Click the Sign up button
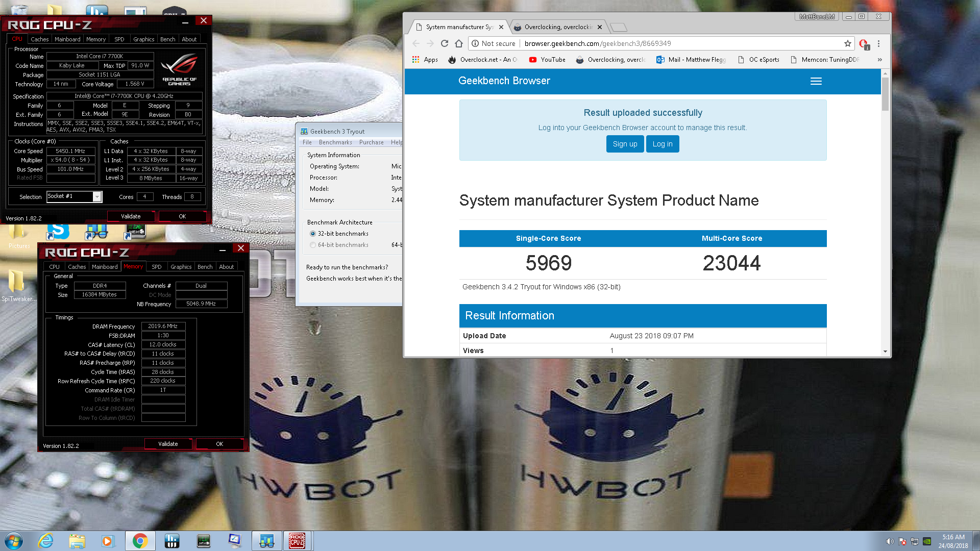The image size is (980, 551). [x=625, y=144]
